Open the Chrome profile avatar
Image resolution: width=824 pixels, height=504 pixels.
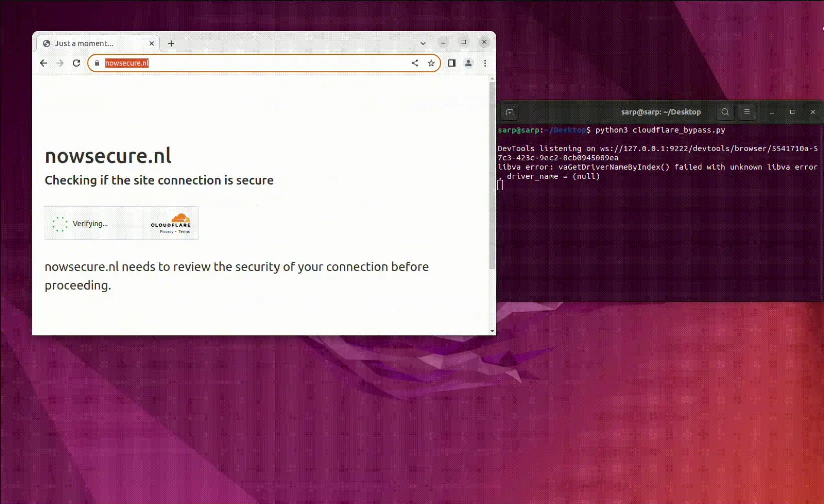468,63
